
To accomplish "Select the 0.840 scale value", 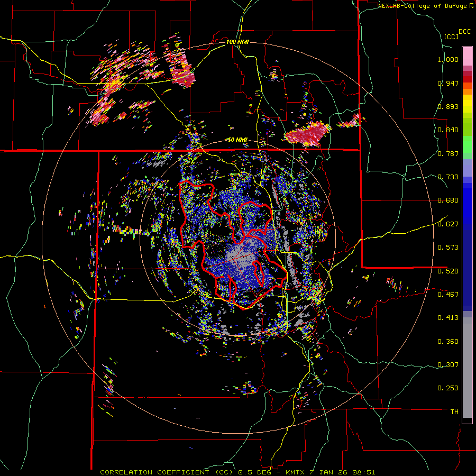I will tap(448, 130).
